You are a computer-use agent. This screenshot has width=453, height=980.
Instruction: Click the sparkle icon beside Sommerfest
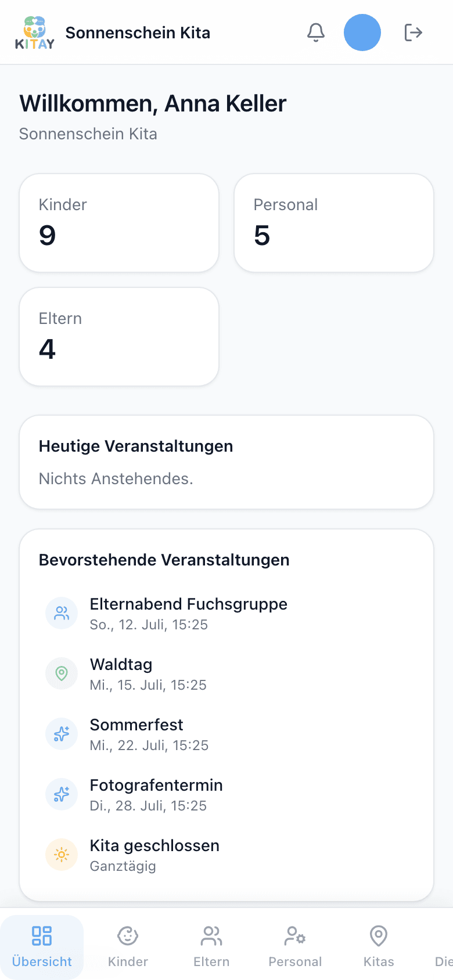62,734
